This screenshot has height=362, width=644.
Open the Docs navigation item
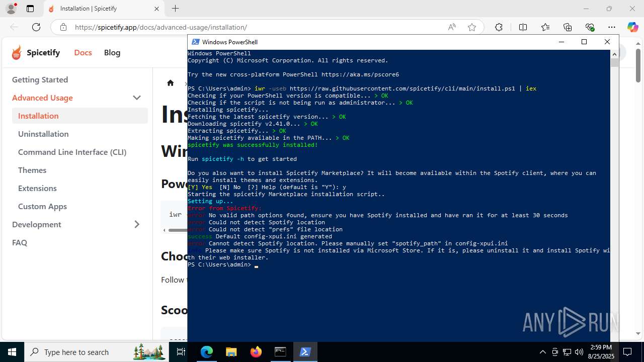point(83,52)
